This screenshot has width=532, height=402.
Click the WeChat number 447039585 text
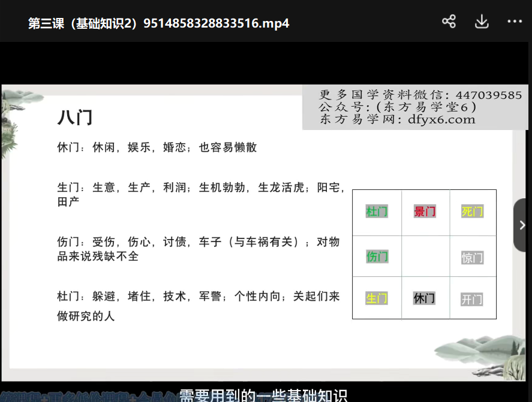488,95
